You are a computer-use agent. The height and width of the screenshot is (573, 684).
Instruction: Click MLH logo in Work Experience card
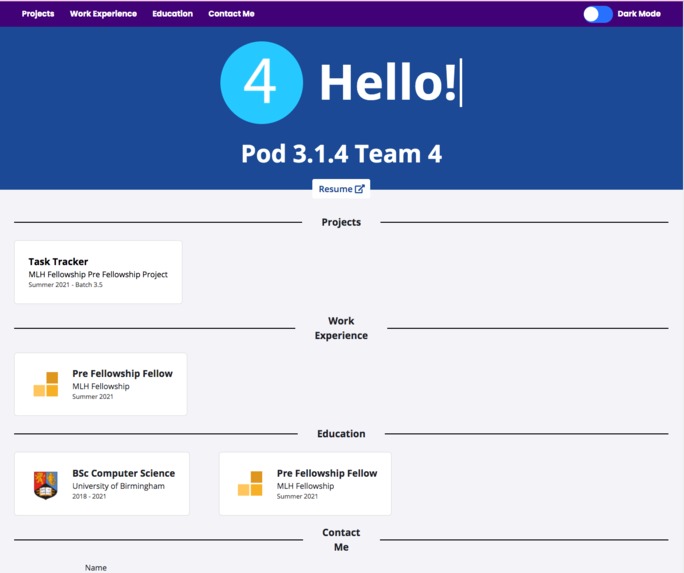[46, 384]
